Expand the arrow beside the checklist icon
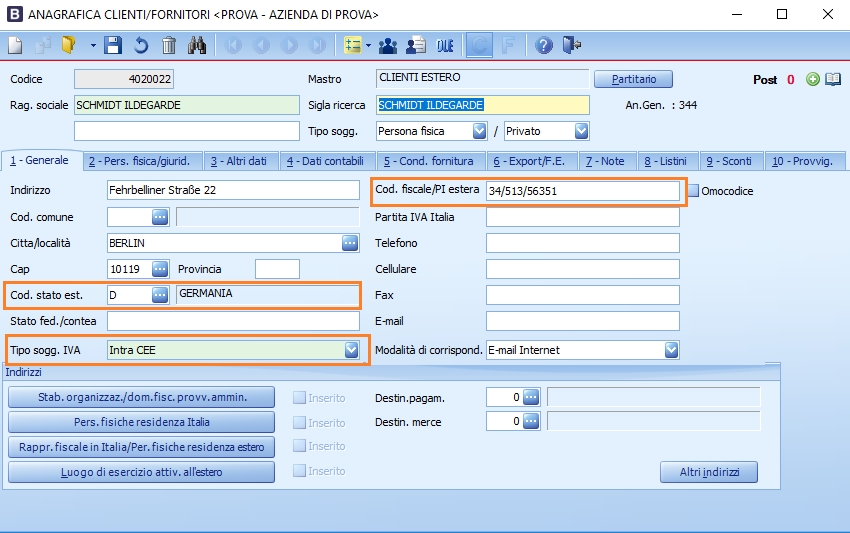This screenshot has width=850, height=533. pyautogui.click(x=369, y=46)
